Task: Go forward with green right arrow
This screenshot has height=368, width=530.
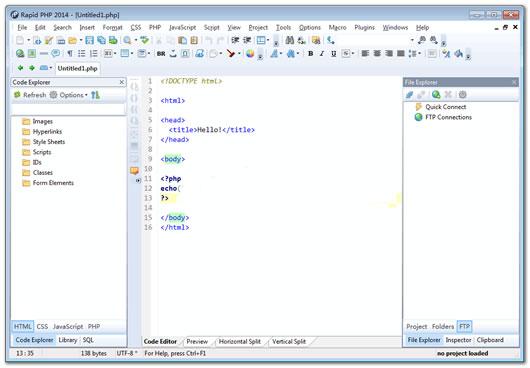Action: point(32,68)
